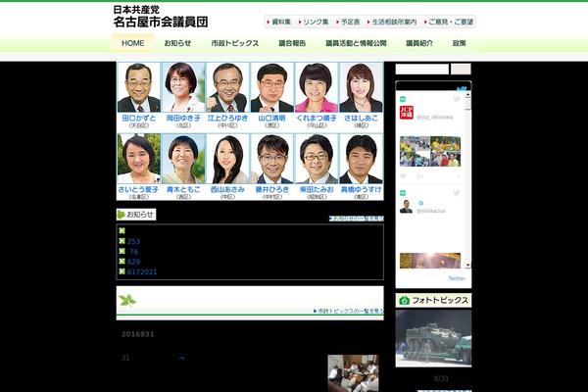Image resolution: width=588 pixels, height=392 pixels.
Task: Open 柴田たみお member profile photo
Action: tap(317, 159)
